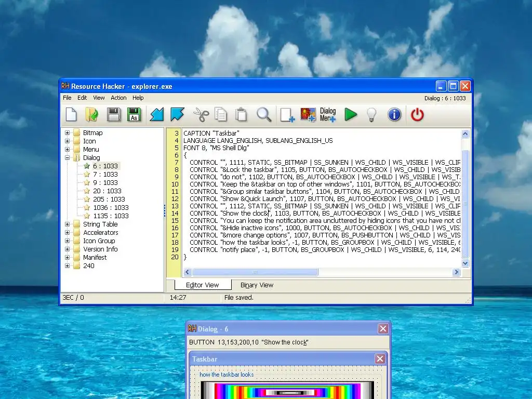Expand the Bitmap tree node
This screenshot has height=399, width=532.
coord(67,132)
